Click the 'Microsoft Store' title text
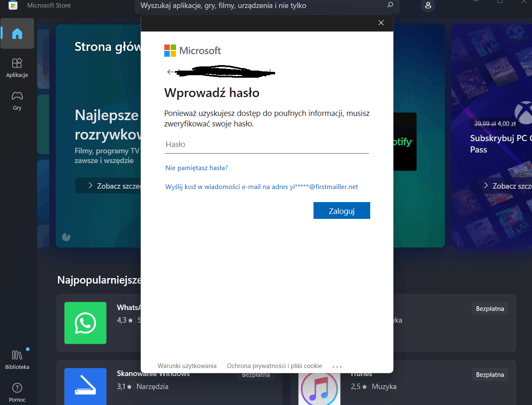Viewport: 532px width, 405px height. pos(49,5)
